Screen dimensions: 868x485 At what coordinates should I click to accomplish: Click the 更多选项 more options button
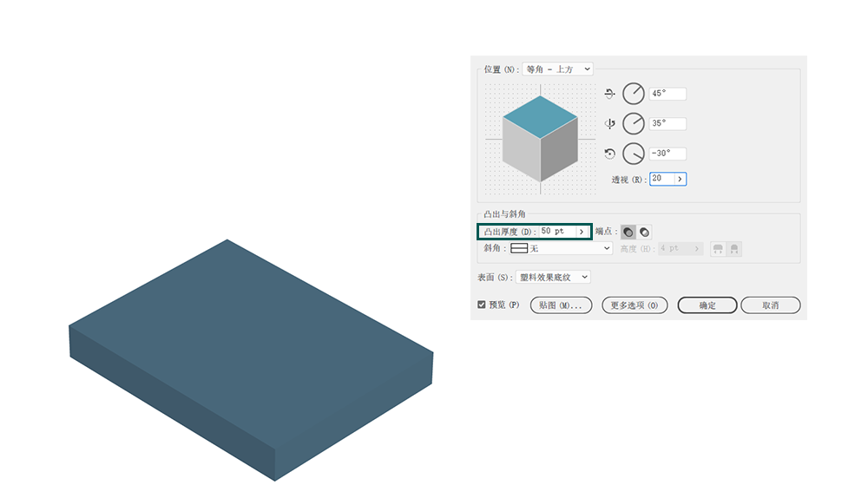635,305
